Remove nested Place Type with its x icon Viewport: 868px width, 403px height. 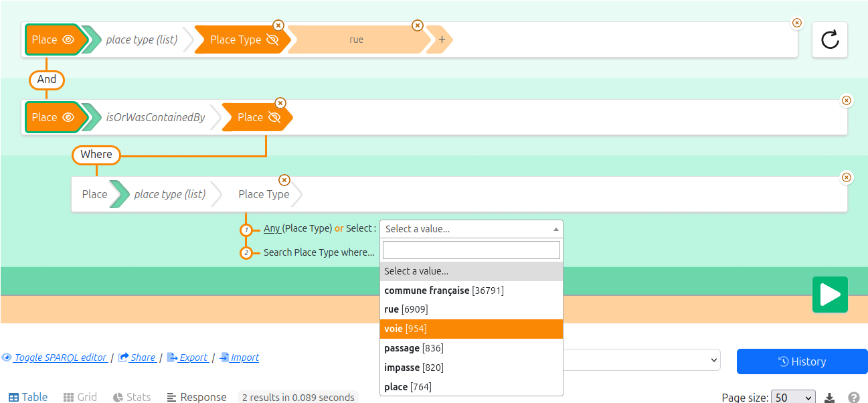click(x=284, y=180)
